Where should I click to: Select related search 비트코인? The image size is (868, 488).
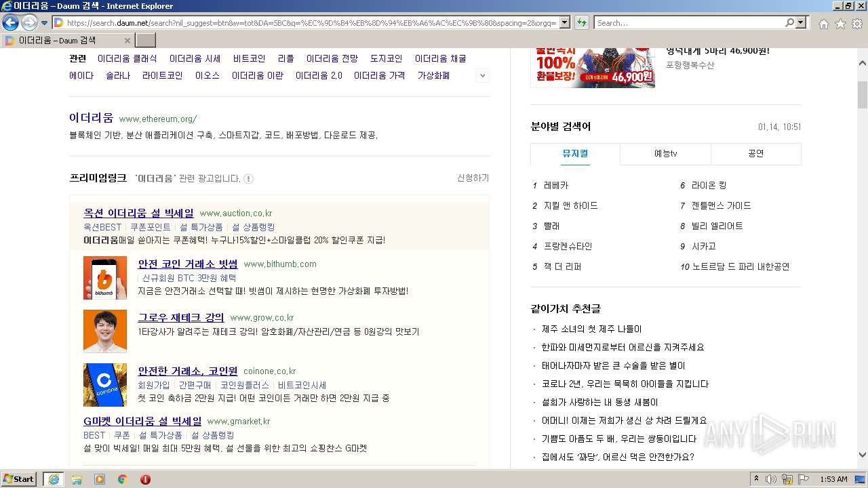(249, 59)
